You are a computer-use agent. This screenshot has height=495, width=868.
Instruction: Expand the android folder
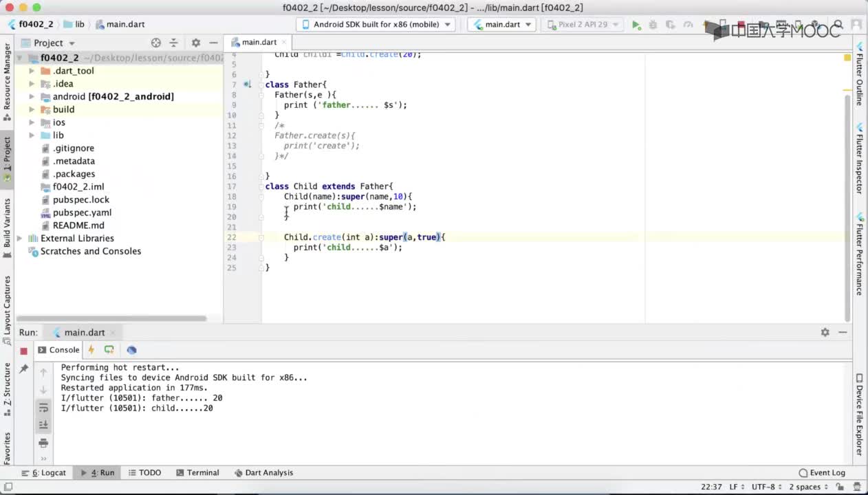point(32,97)
